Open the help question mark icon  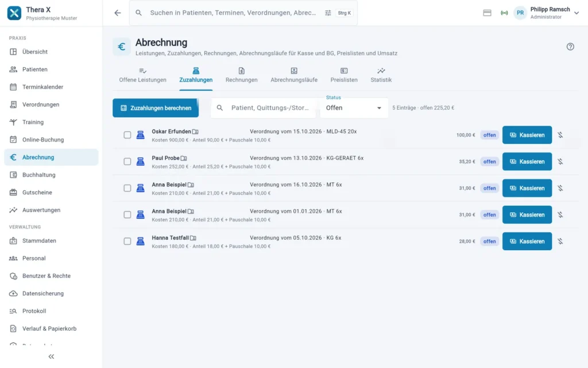point(570,47)
